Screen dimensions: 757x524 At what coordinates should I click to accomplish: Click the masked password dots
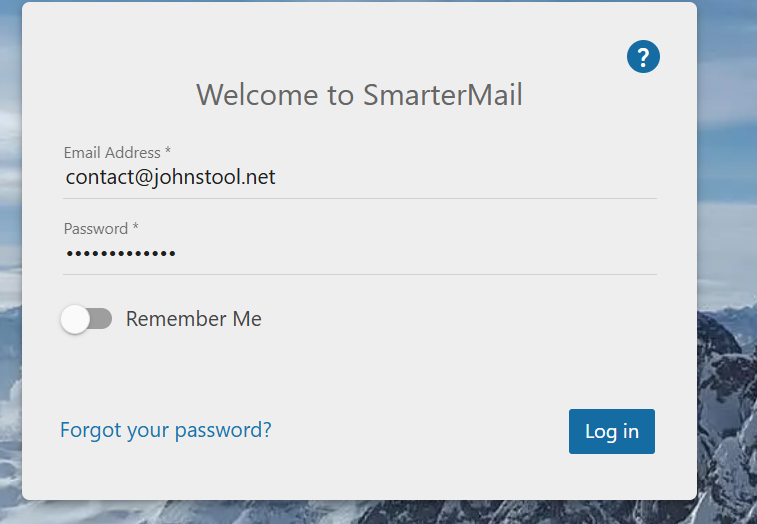(x=121, y=254)
